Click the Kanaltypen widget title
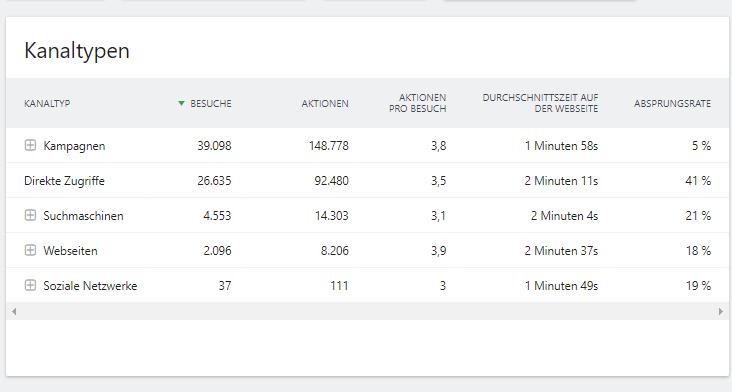732x392 pixels. pos(77,51)
